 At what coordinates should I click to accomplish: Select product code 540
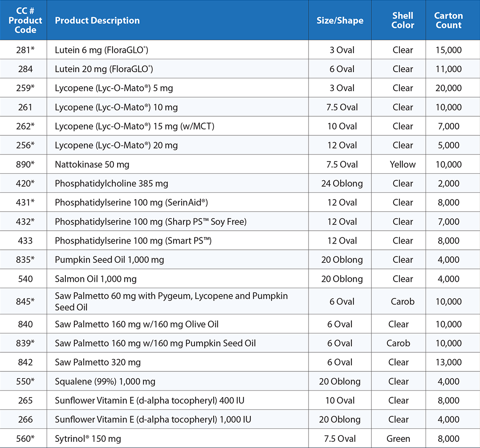[25, 279]
